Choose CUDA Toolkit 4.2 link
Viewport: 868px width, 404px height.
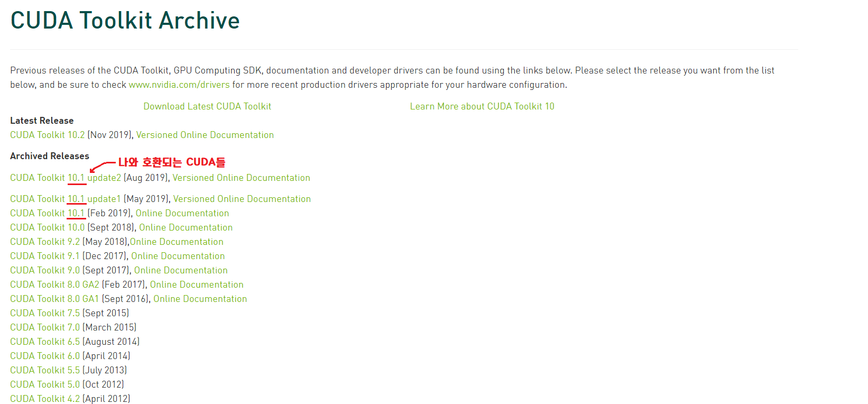pyautogui.click(x=45, y=399)
